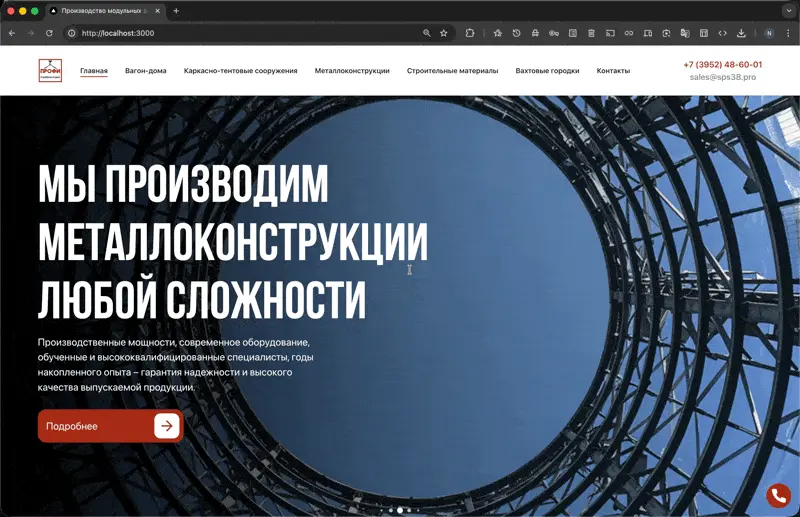Open the Контакты menu item
Viewport: 800px width, 517px height.
click(x=613, y=71)
